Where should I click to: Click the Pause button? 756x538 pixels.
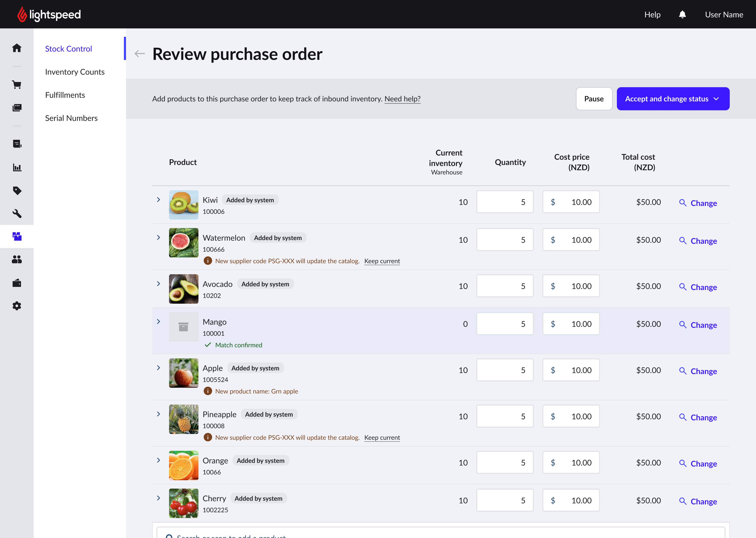click(594, 99)
